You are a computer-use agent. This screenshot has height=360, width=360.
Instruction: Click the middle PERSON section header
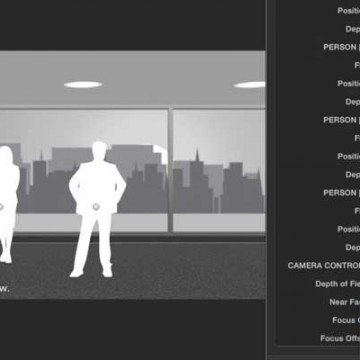[341, 120]
